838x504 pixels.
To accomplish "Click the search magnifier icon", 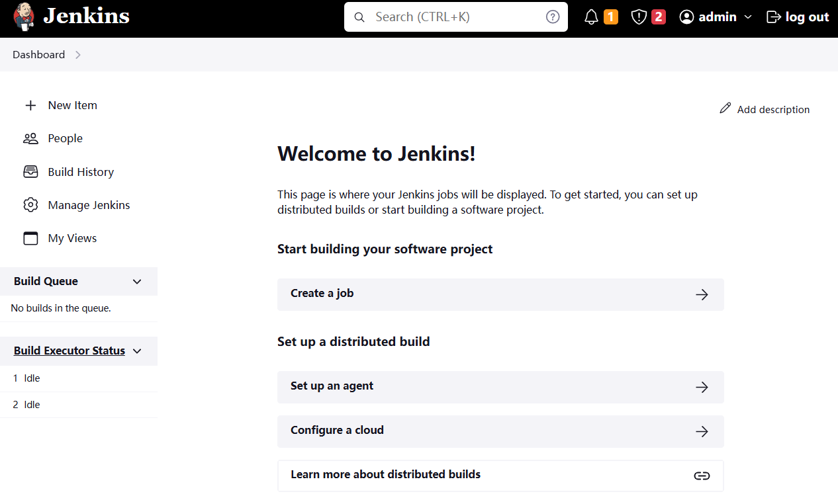I will point(359,17).
